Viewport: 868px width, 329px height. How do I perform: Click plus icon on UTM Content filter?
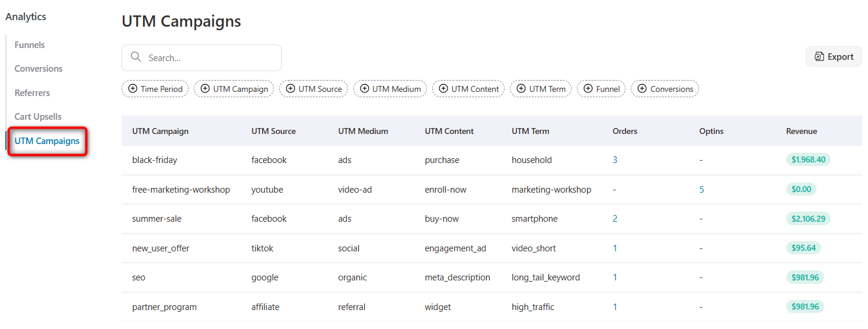click(443, 88)
